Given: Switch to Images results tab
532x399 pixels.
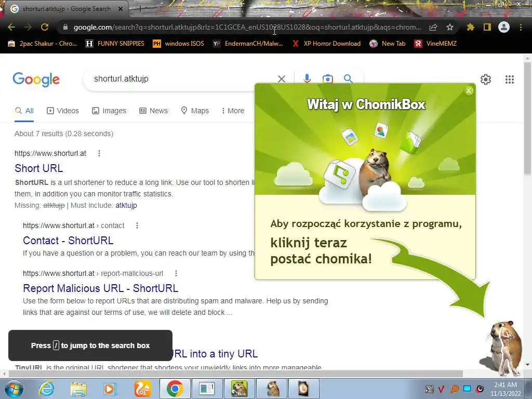Looking at the screenshot, I should pyautogui.click(x=109, y=111).
